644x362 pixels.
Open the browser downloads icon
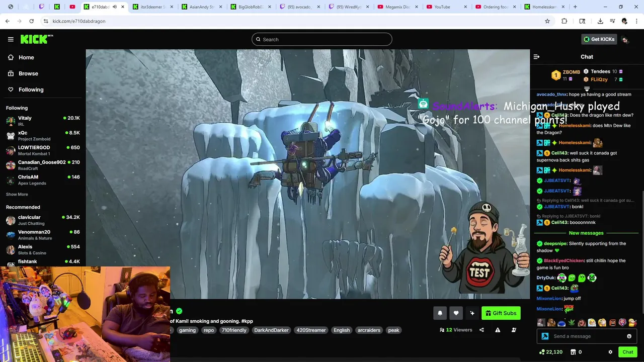pos(600,21)
